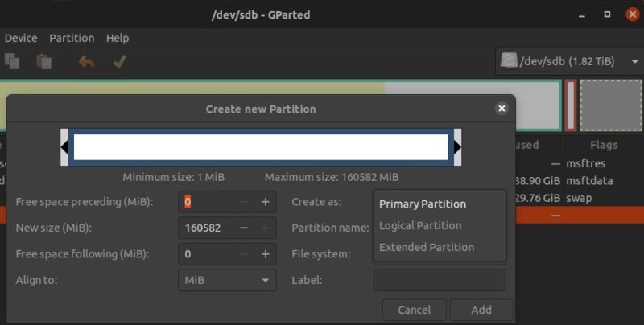Open the /dev/sdb device selector dropdown

[x=570, y=62]
